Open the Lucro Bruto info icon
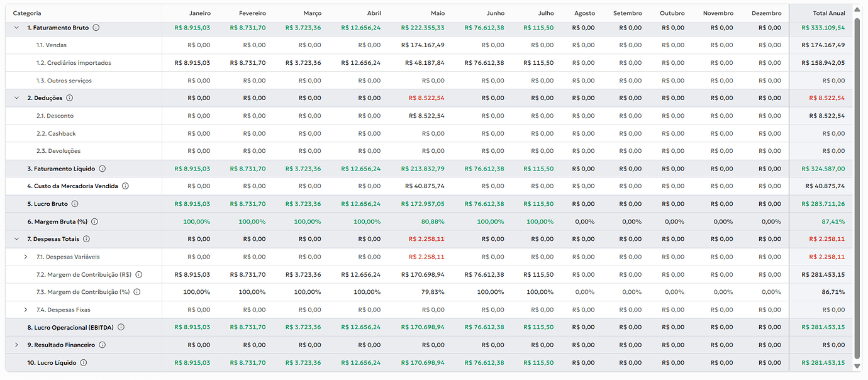 click(75, 204)
